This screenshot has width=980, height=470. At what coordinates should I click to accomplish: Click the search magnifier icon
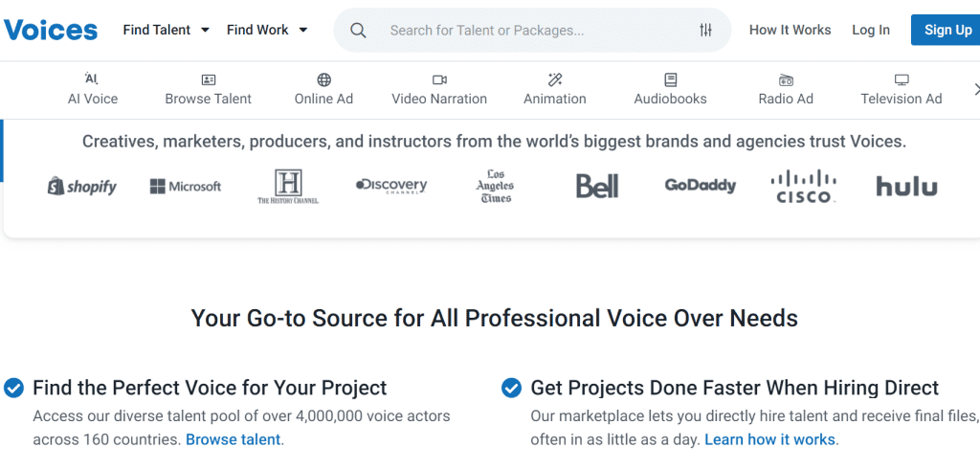pos(358,31)
